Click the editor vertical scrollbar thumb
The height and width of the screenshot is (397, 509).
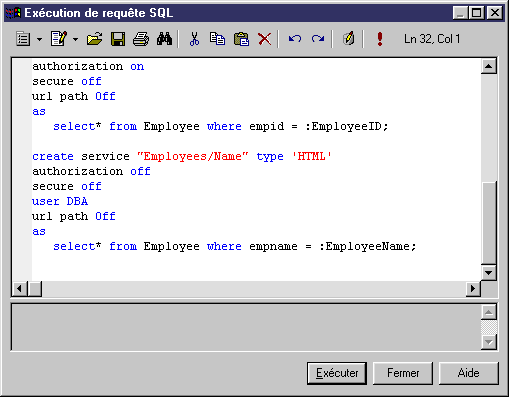click(x=489, y=223)
